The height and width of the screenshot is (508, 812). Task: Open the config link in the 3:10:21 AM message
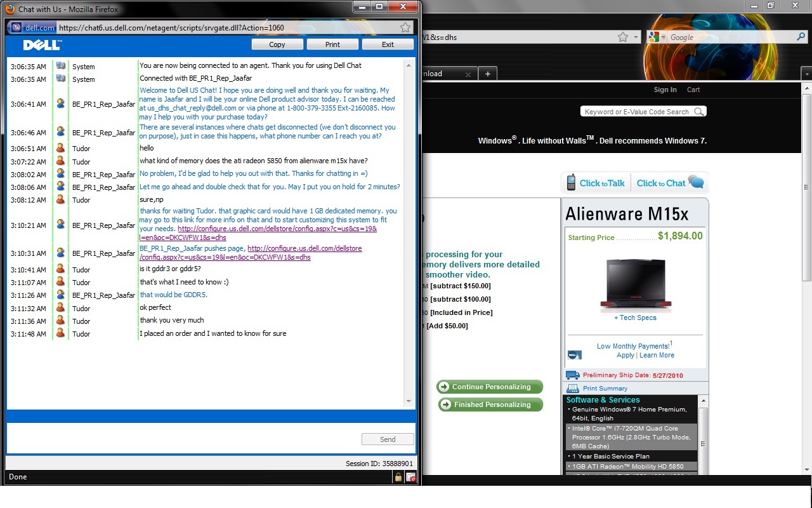pos(259,232)
